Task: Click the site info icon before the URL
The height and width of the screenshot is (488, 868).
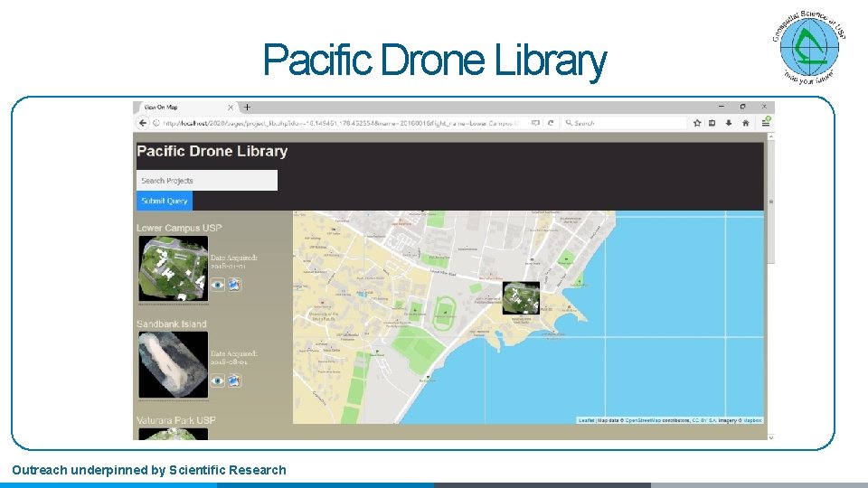Action: click(156, 123)
